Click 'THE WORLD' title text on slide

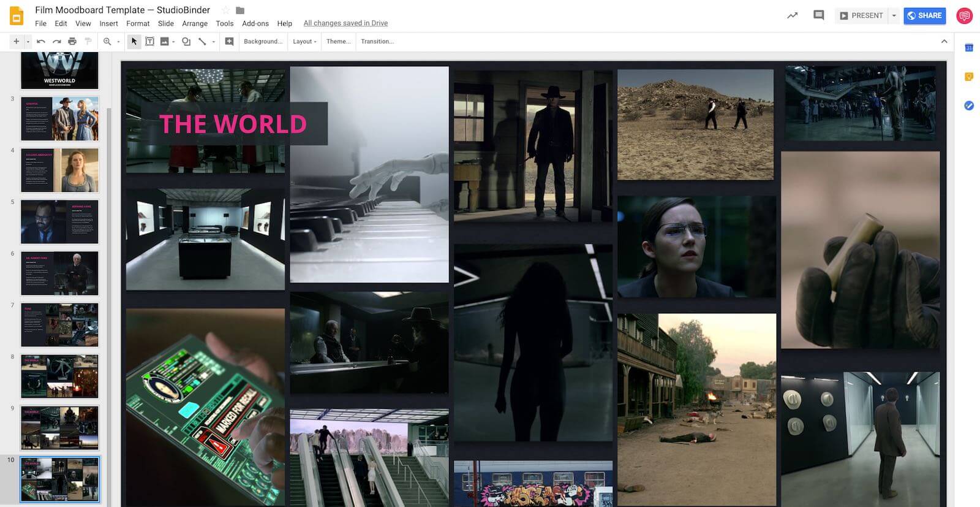pos(233,124)
